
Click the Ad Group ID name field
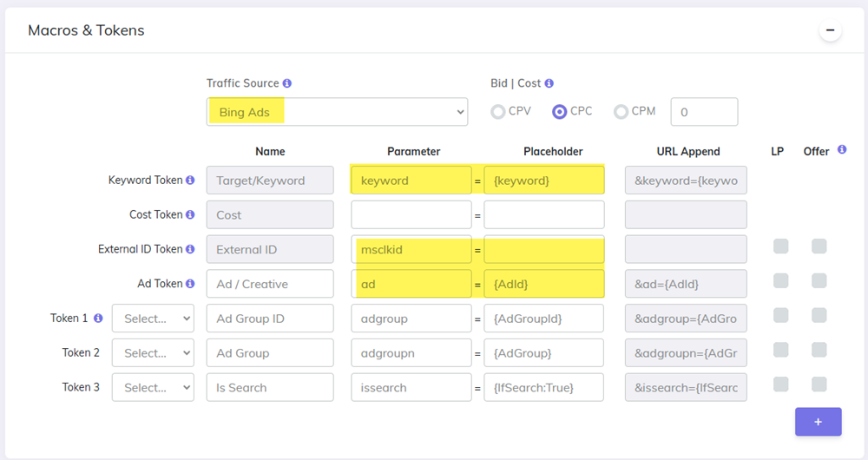[x=270, y=319]
